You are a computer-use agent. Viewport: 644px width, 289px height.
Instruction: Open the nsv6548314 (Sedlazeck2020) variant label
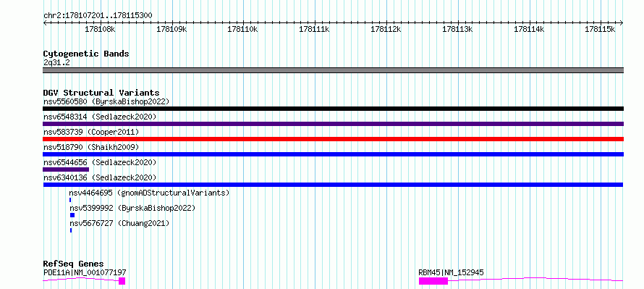(100, 117)
